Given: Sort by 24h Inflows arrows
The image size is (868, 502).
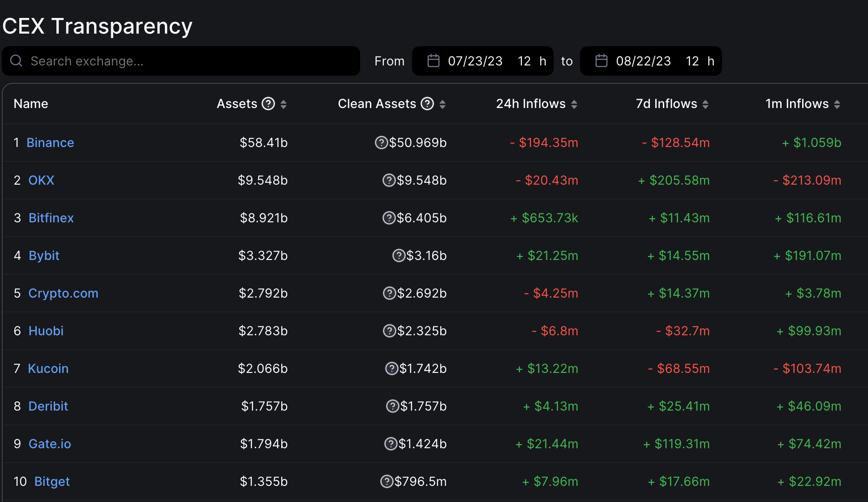Looking at the screenshot, I should point(574,104).
